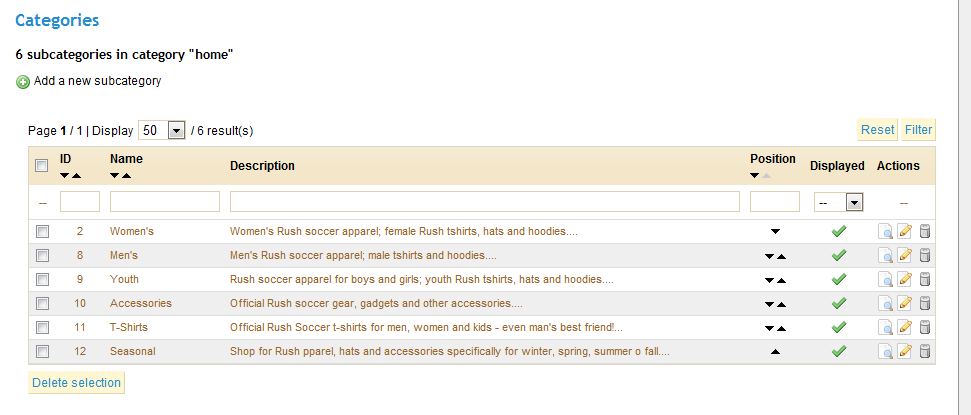Sort the Name column descending
971x415 pixels.
click(115, 176)
